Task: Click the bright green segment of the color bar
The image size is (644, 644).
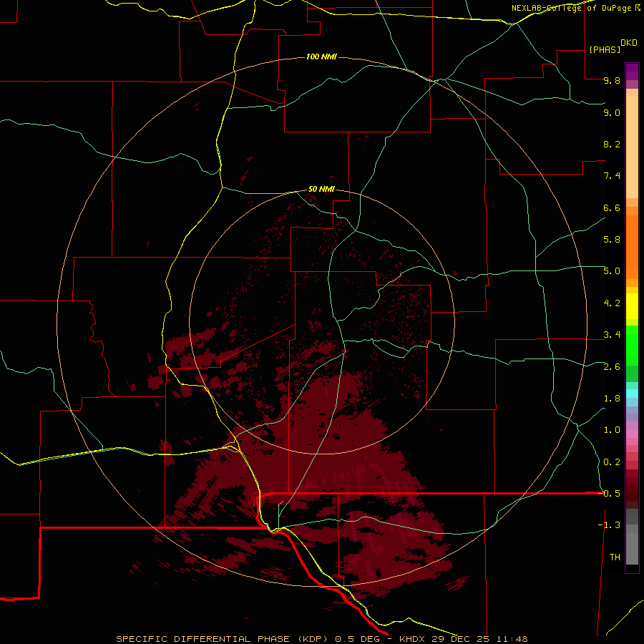Action: 632,345
